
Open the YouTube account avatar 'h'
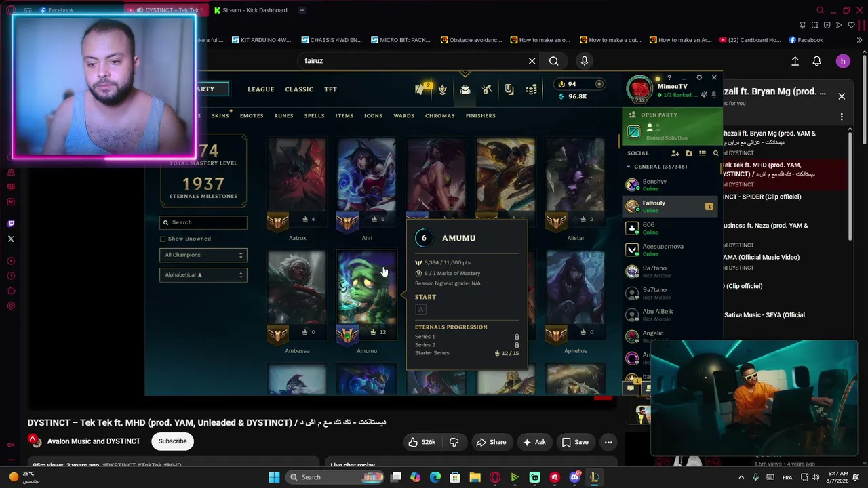point(843,61)
